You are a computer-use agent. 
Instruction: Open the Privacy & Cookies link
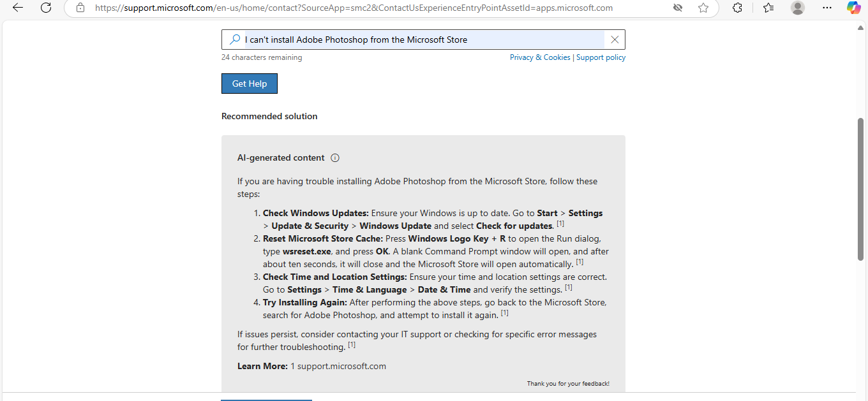pos(539,57)
